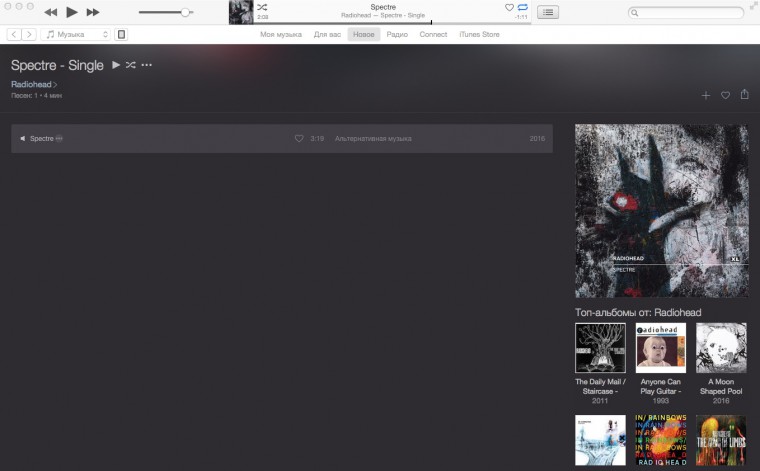Click the Spectre title in now-playing display
760x471 pixels.
click(383, 7)
